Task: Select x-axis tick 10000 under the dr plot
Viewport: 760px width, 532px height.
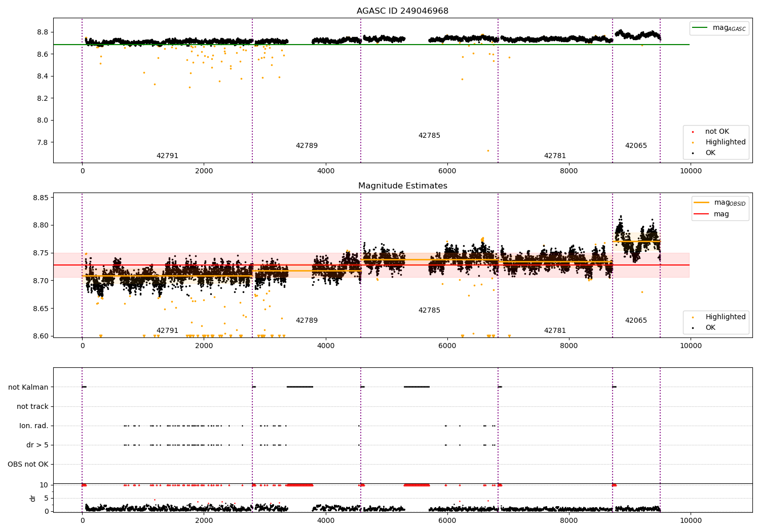Action: (x=691, y=521)
